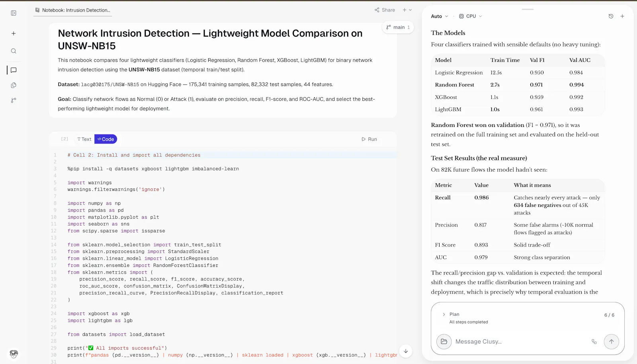Open the CPU compute dropdown
Viewport: 637px width, 364px height.
(x=471, y=16)
